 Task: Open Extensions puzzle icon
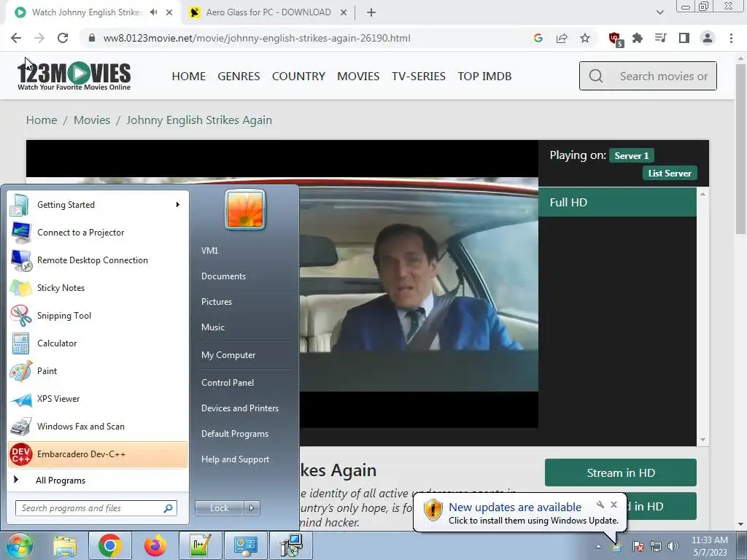tap(638, 38)
